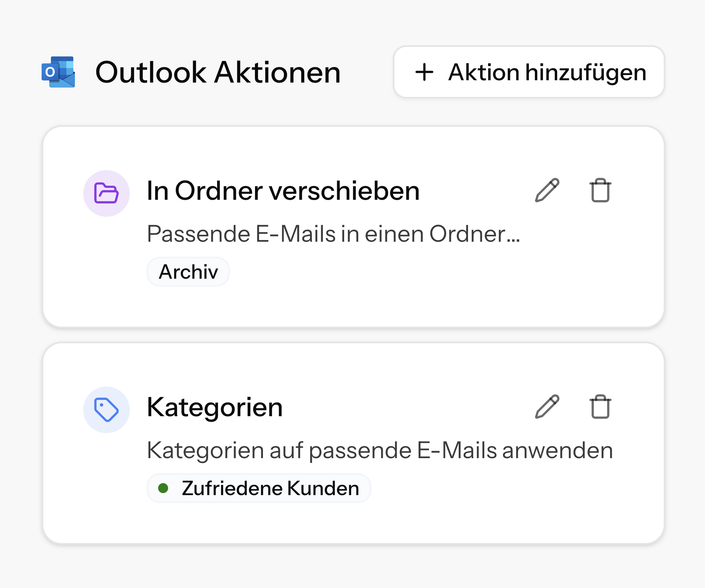Image resolution: width=705 pixels, height=588 pixels.
Task: Edit the Kategorien action with pencil
Action: coord(547,407)
